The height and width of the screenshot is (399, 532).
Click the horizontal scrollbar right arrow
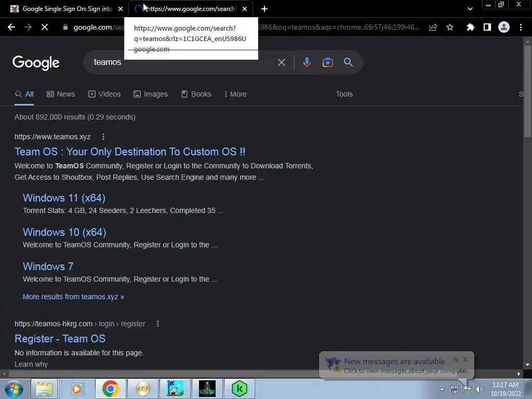coord(519,374)
